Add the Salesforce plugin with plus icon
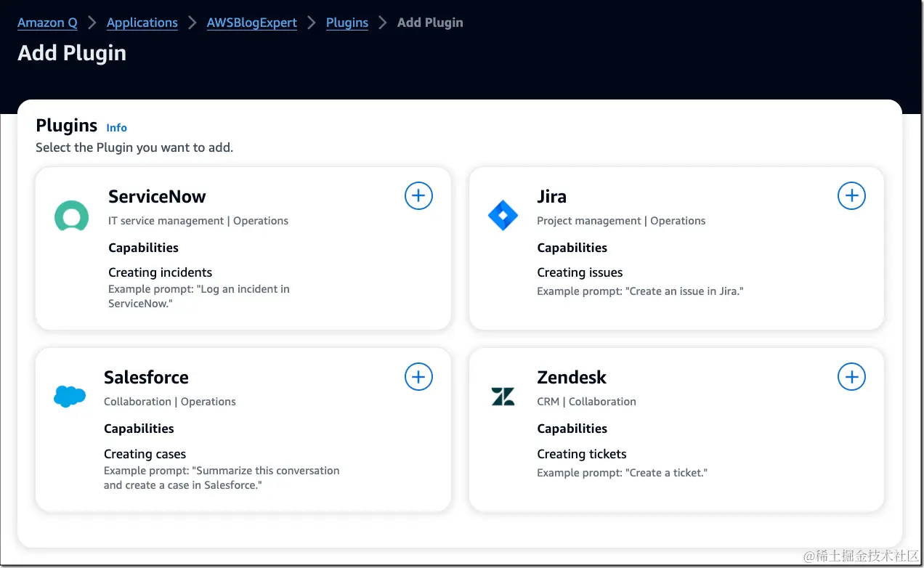 coord(418,377)
